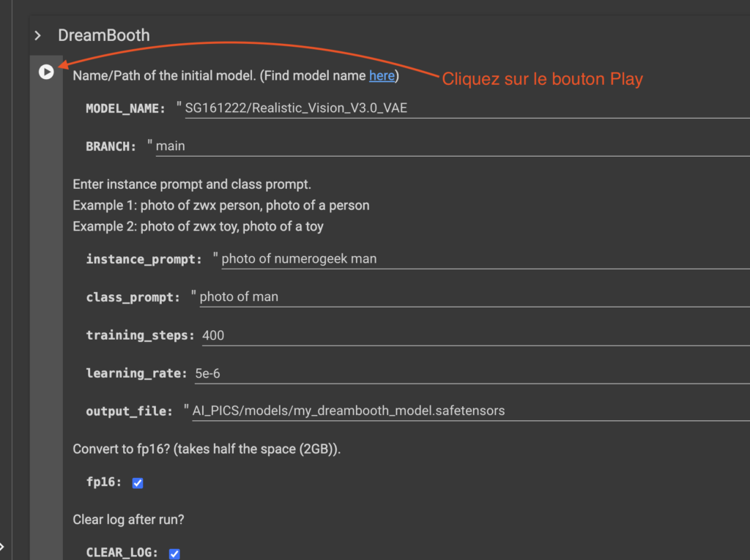Change the learning_rate value 5e-6
This screenshot has height=560, width=750.
(472, 373)
